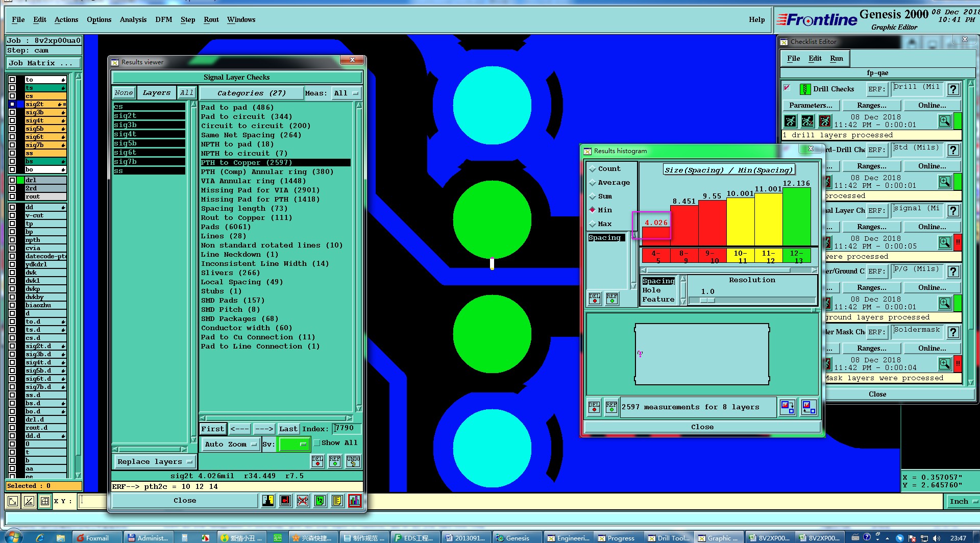980x543 pixels.
Task: Open the DFM menu
Action: pyautogui.click(x=164, y=19)
